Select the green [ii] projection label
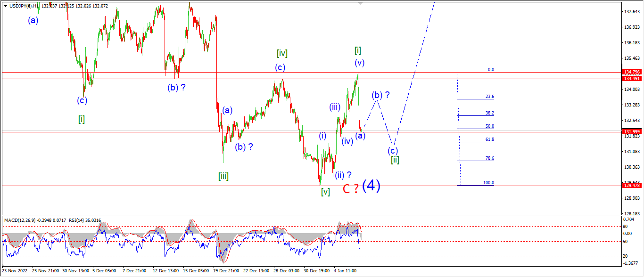 pos(395,160)
